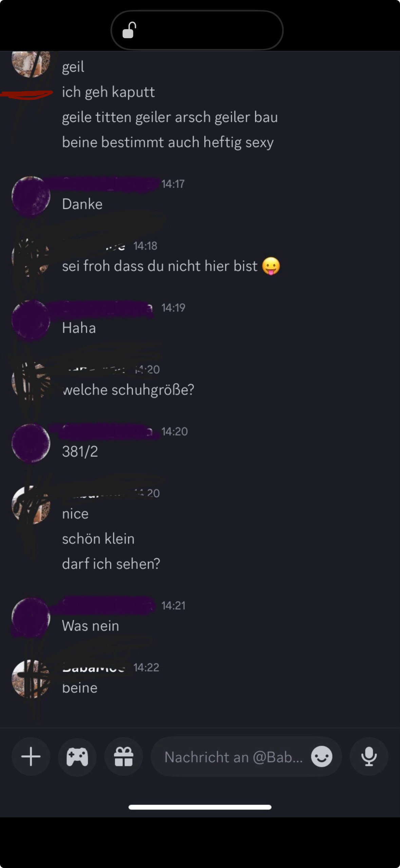400x868 pixels.
Task: Tap the home indicator bar at bottom
Action: point(200,807)
